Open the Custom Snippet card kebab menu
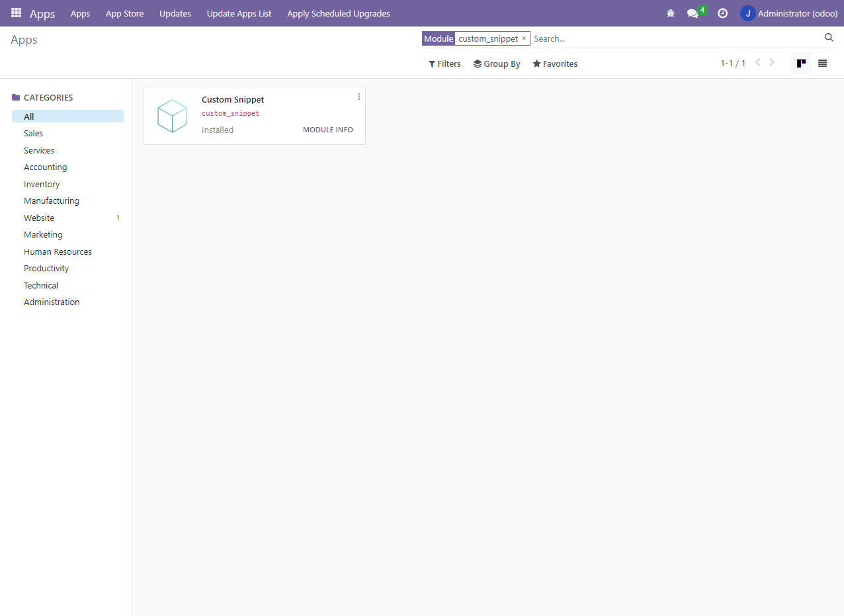This screenshot has width=844, height=616. [359, 97]
